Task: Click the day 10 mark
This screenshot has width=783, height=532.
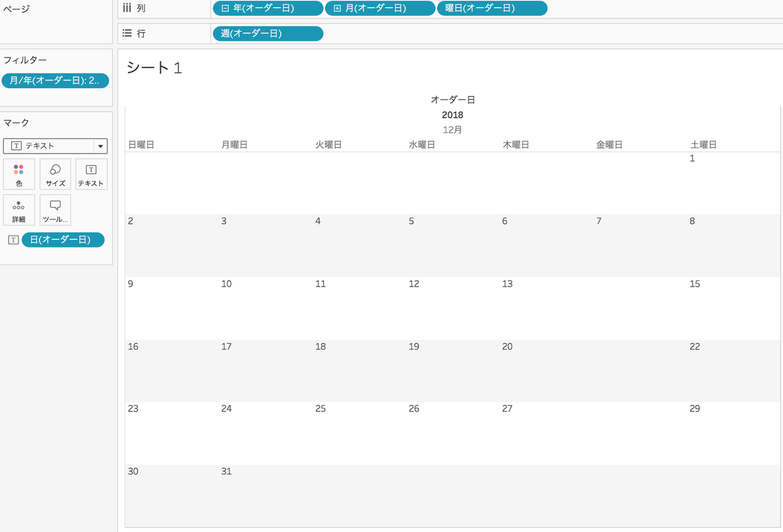Action: 226,284
